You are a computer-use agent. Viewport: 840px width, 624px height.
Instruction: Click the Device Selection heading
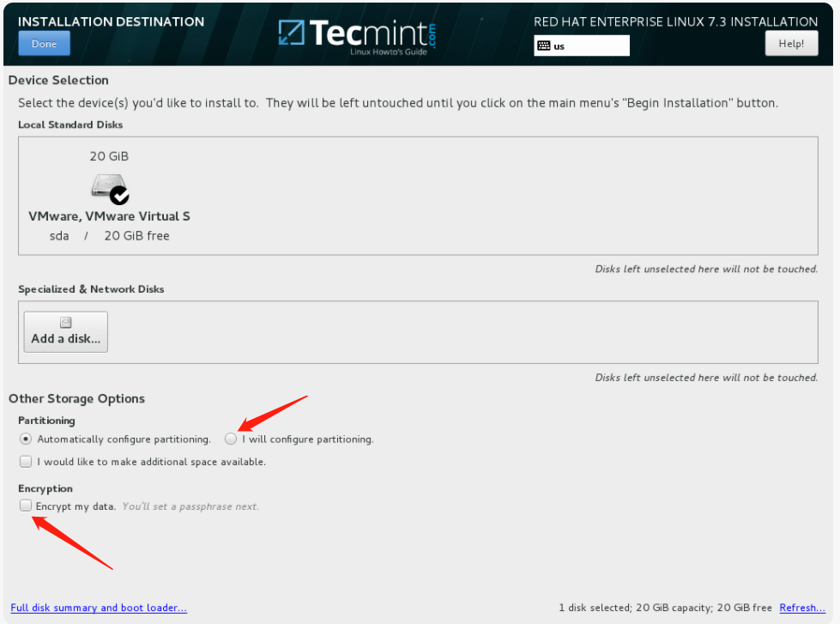(x=58, y=81)
